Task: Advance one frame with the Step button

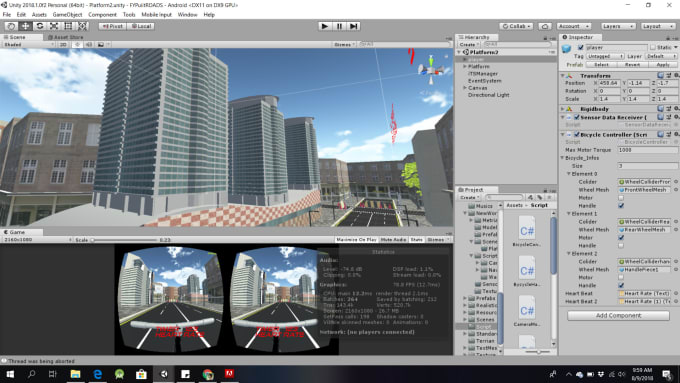Action: [354, 26]
